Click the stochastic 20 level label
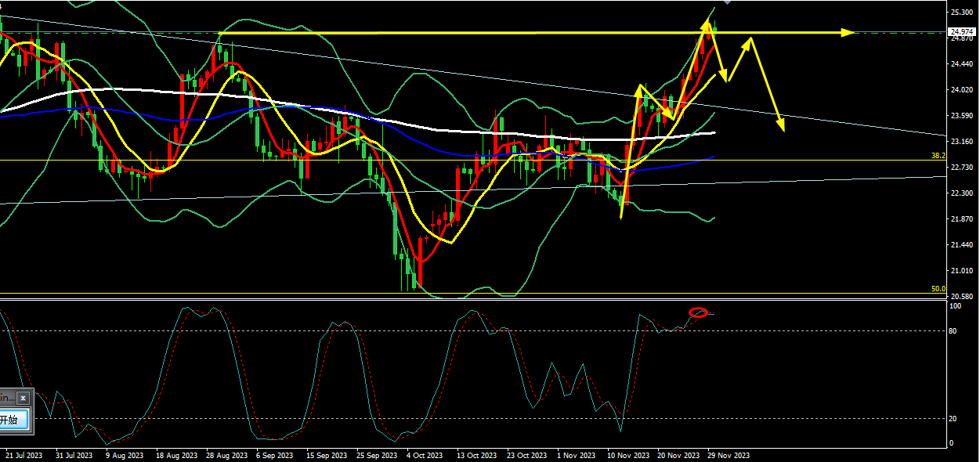The image size is (980, 462). (x=953, y=419)
